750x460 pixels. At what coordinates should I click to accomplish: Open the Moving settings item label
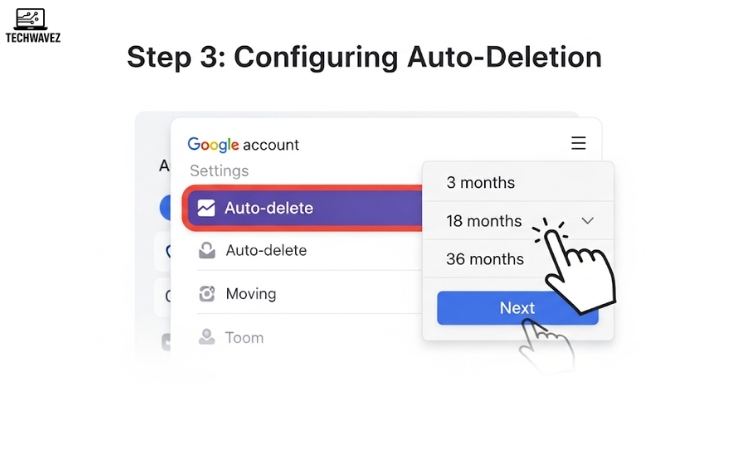pos(250,294)
